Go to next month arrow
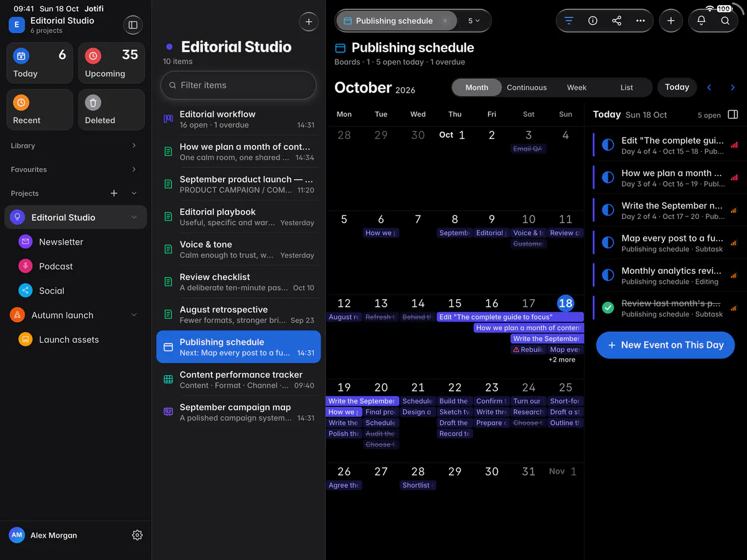Screen dimensions: 747x560 pyautogui.click(x=733, y=88)
